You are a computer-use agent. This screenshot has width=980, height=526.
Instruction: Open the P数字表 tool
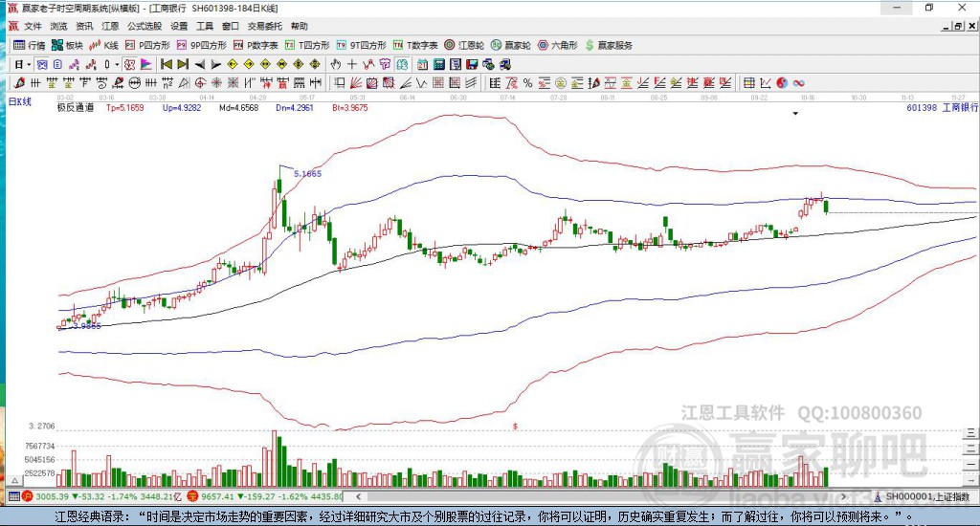[x=256, y=45]
